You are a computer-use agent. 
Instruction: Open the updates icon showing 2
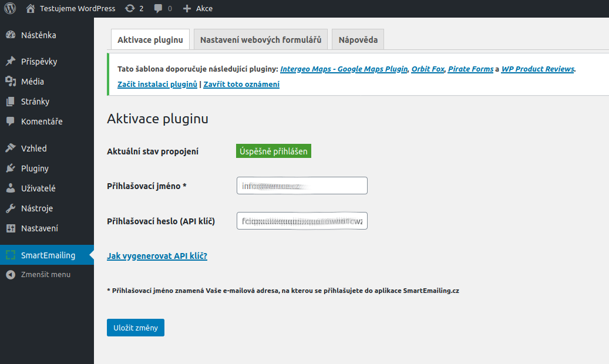click(130, 8)
